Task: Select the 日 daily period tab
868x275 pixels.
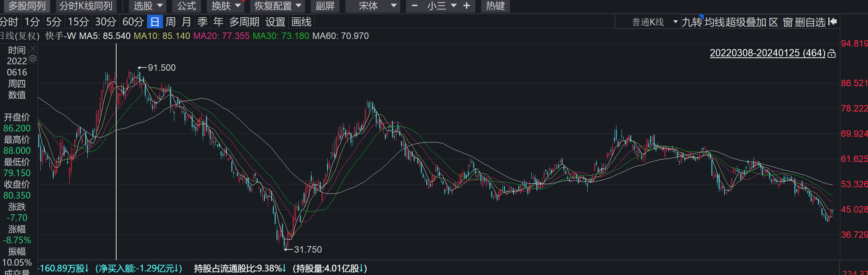Action: pyautogui.click(x=155, y=22)
